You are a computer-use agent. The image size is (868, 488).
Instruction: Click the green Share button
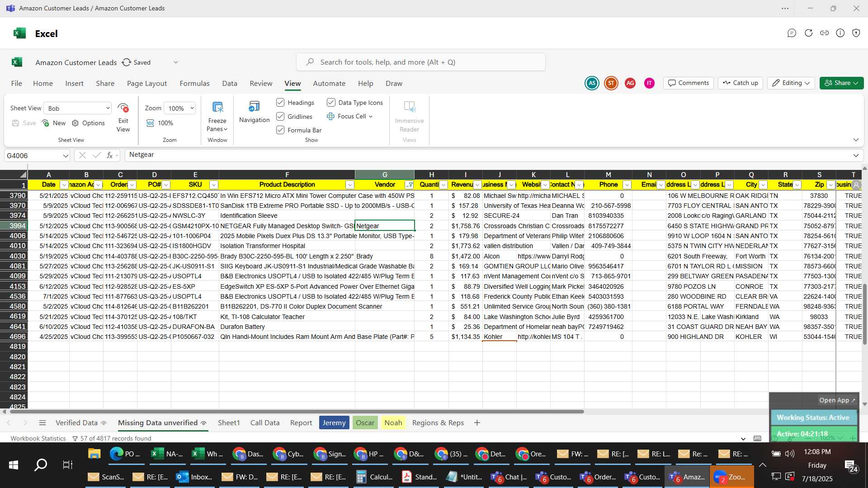pos(841,83)
